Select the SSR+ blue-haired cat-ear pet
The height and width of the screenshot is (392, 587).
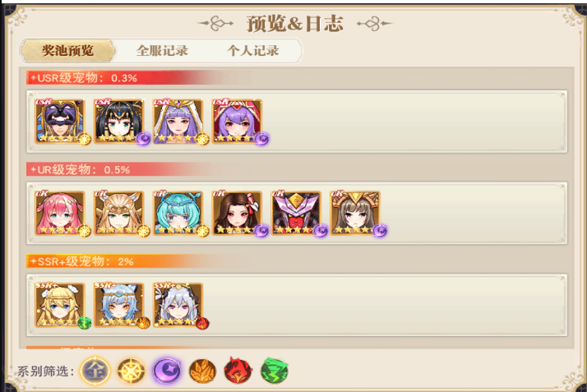[x=119, y=305]
